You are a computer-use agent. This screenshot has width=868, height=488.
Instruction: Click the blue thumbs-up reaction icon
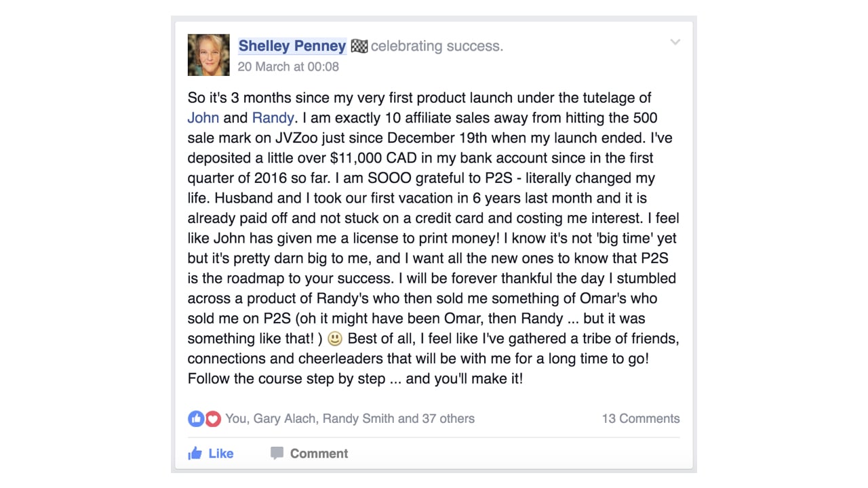pos(196,419)
